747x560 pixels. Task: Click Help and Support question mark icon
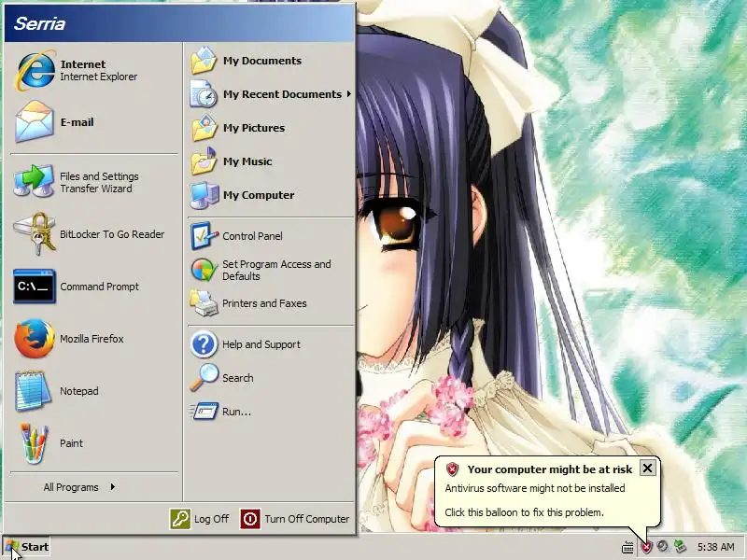pos(204,344)
